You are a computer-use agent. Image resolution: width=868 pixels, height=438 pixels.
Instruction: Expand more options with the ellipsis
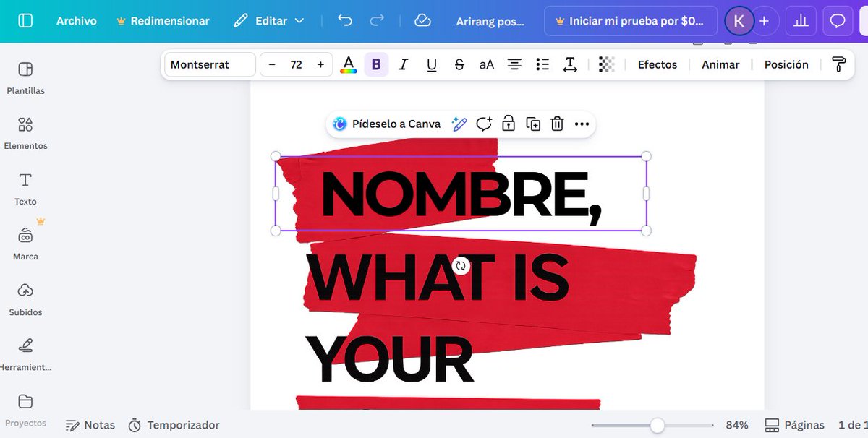pyautogui.click(x=582, y=124)
